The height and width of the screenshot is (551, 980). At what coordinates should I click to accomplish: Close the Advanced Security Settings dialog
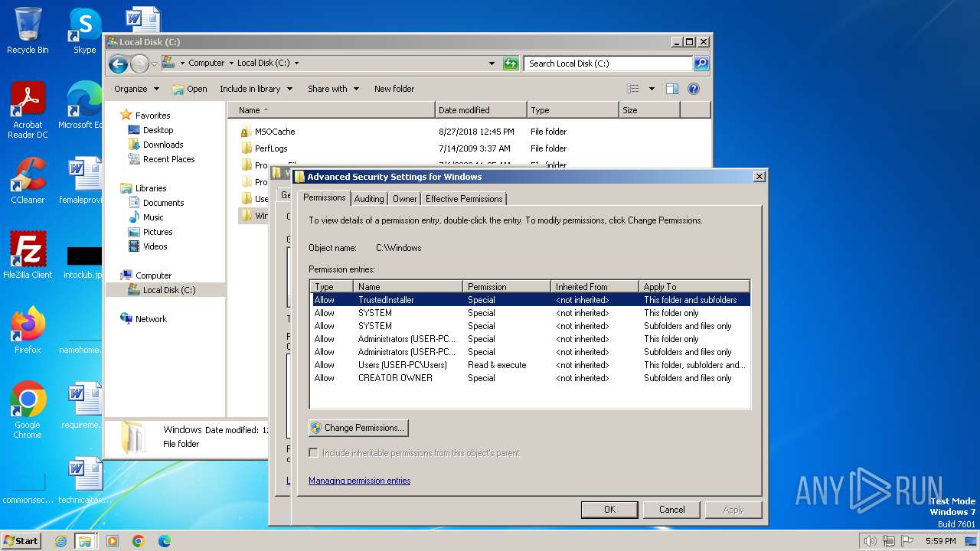click(x=759, y=177)
